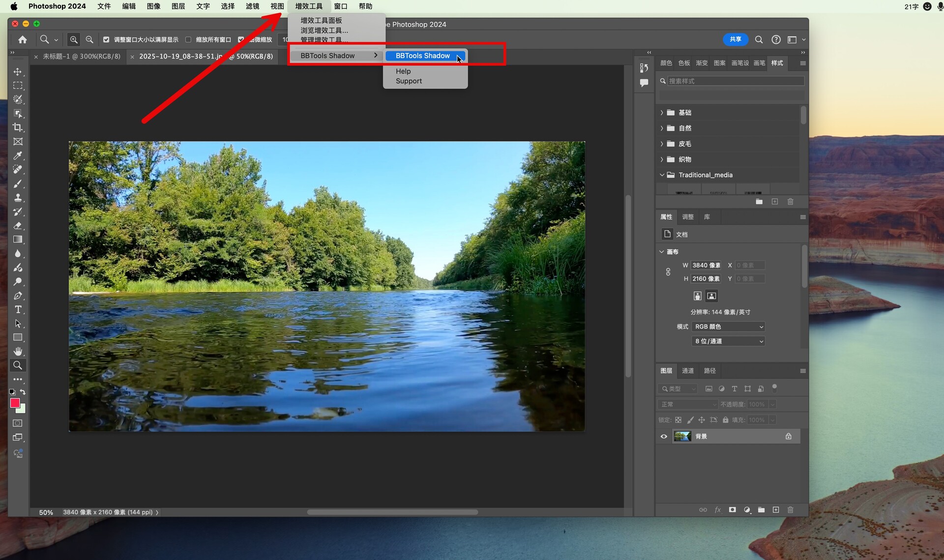The height and width of the screenshot is (560, 944).
Task: Click the blue 共享 share button
Action: tap(735, 39)
